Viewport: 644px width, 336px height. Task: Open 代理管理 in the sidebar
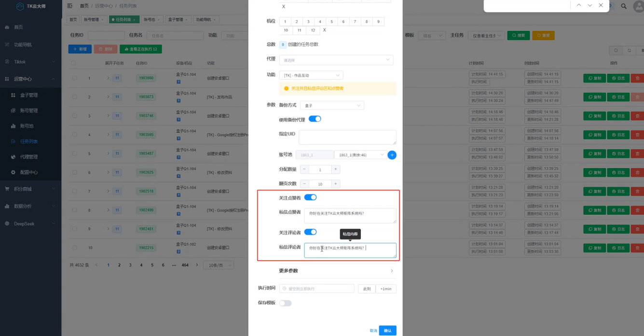[30, 156]
